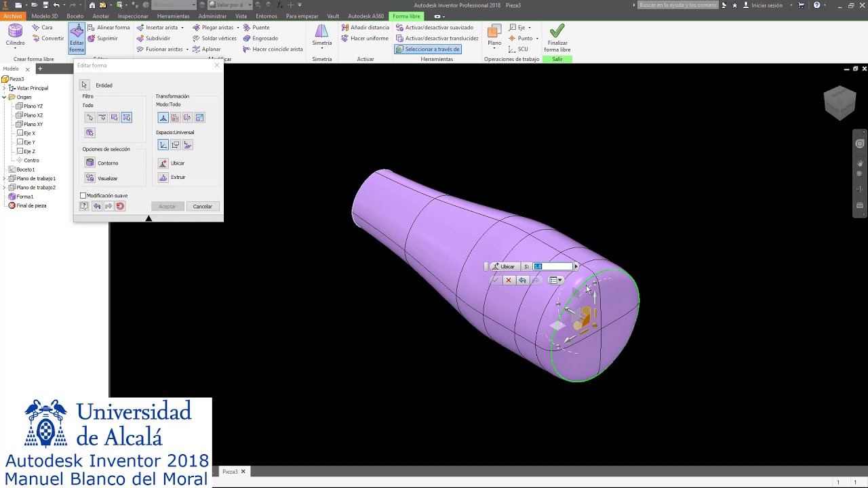Image resolution: width=868 pixels, height=488 pixels.
Task: Click the ViewCube in the viewport
Action: coord(840,103)
